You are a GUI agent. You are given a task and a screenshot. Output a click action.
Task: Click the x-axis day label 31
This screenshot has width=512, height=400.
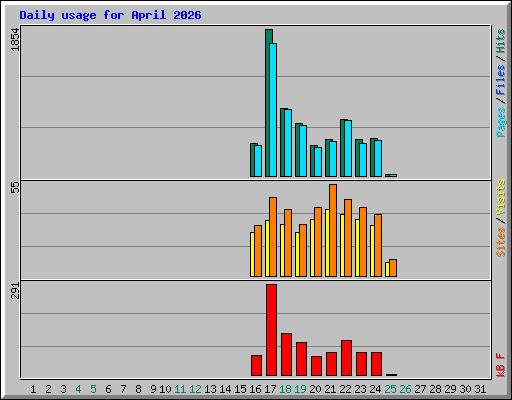(480, 389)
